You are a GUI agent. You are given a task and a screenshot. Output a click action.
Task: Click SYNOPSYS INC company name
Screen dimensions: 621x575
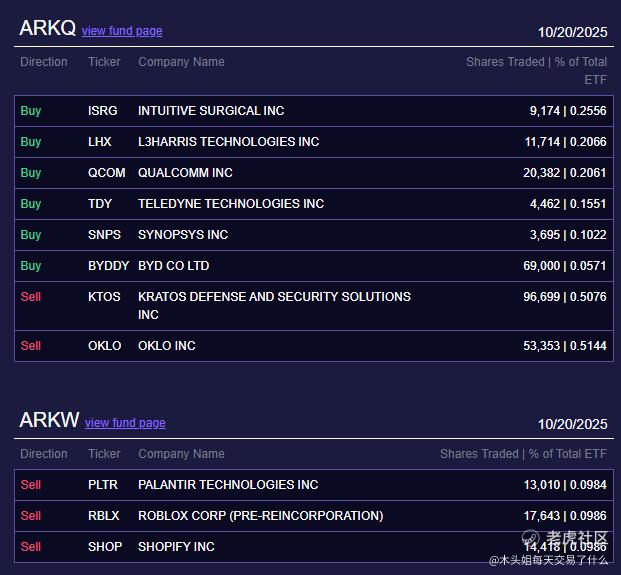click(x=183, y=234)
